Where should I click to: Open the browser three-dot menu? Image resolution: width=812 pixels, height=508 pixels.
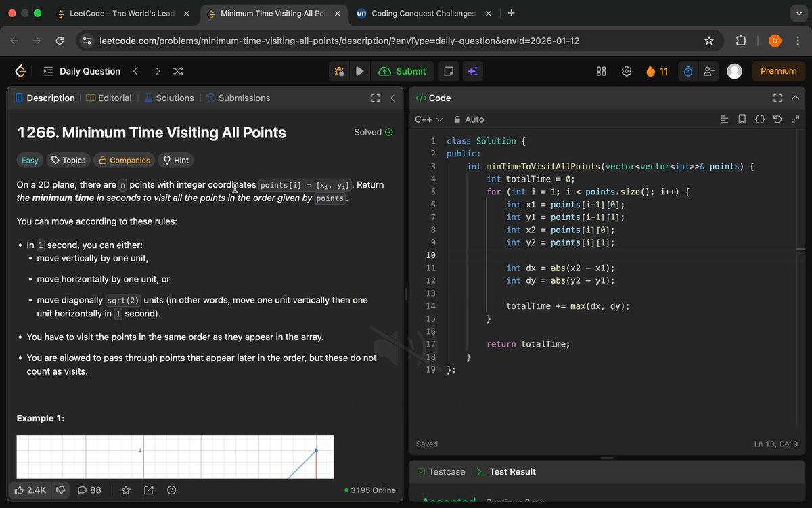[x=798, y=41]
